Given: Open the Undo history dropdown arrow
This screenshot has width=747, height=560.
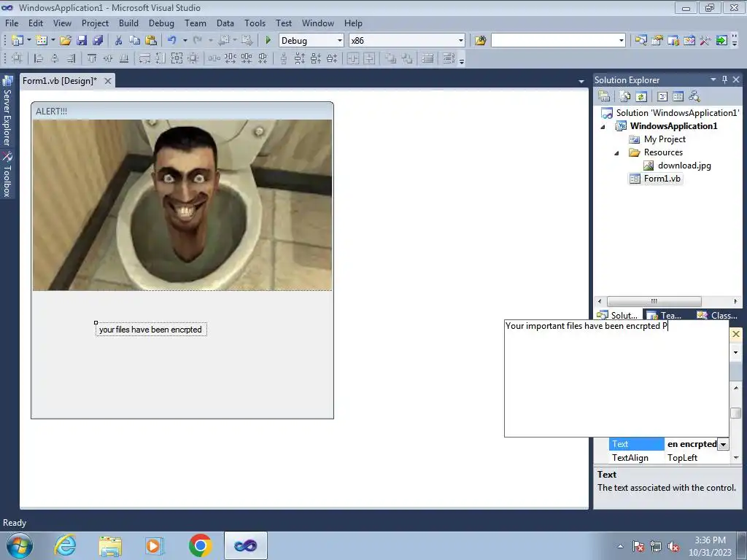Looking at the screenshot, I should 185,41.
